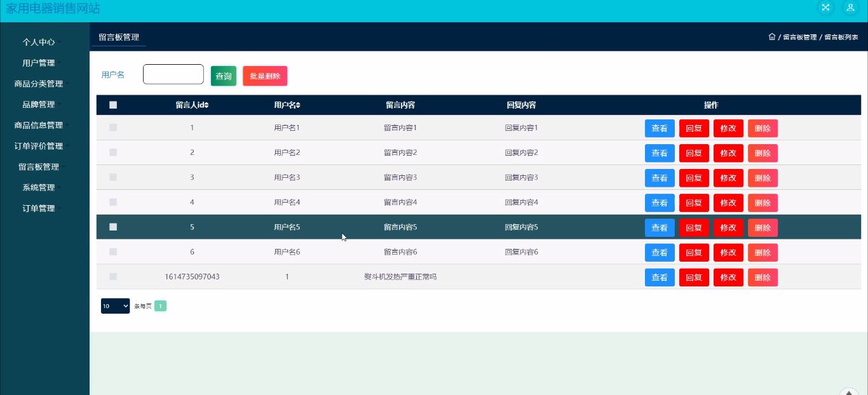Screen dimensions: 868x395
Task: Click 删除 for row 用户名2
Action: click(763, 153)
